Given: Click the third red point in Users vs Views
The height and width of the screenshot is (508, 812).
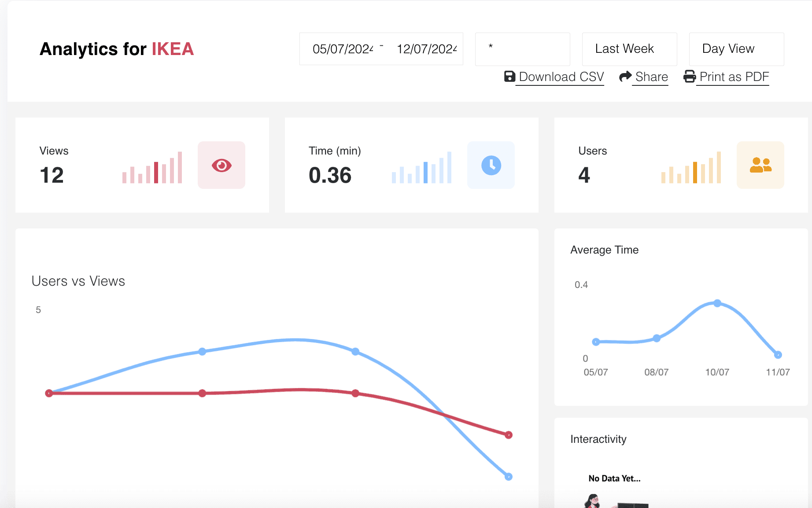Looking at the screenshot, I should (355, 393).
